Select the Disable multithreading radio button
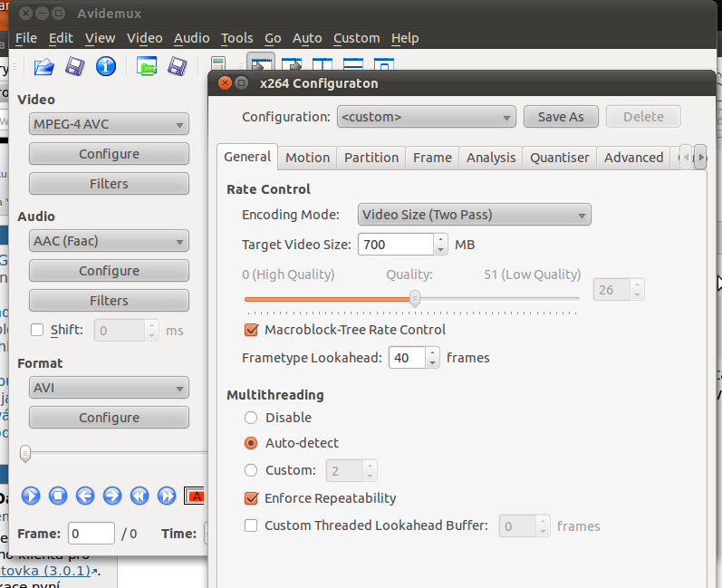This screenshot has height=588, width=722. point(251,418)
